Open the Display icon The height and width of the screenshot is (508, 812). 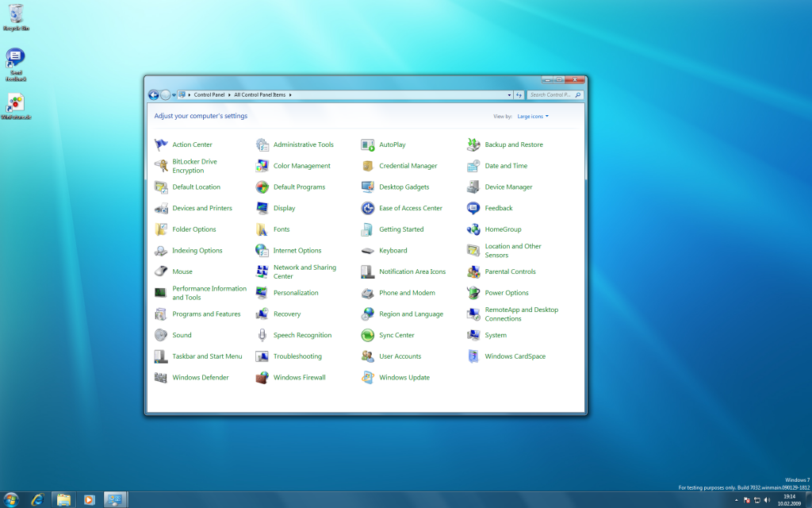(x=262, y=209)
